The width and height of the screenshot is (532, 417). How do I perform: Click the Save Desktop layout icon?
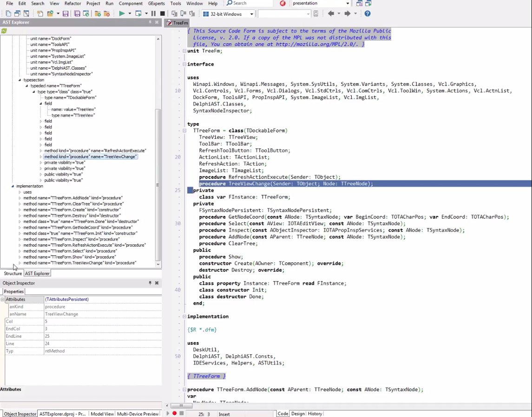coord(359,3)
